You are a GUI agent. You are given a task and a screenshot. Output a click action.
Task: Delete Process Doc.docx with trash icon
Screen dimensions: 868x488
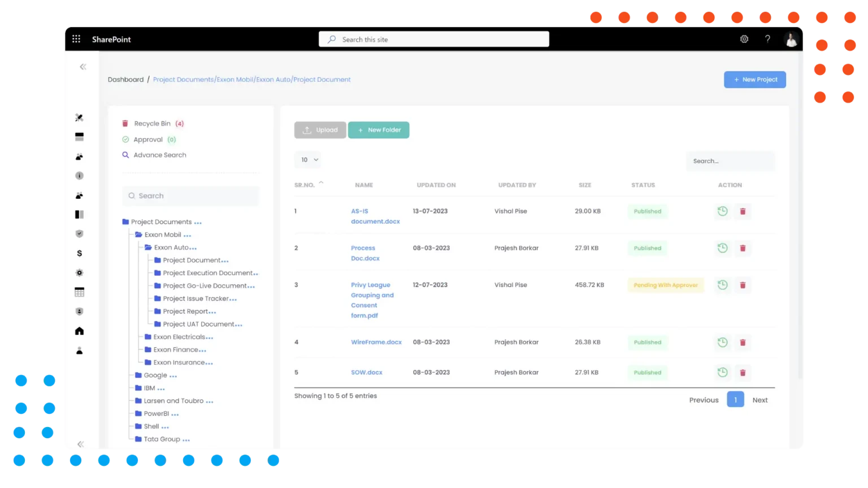743,248
